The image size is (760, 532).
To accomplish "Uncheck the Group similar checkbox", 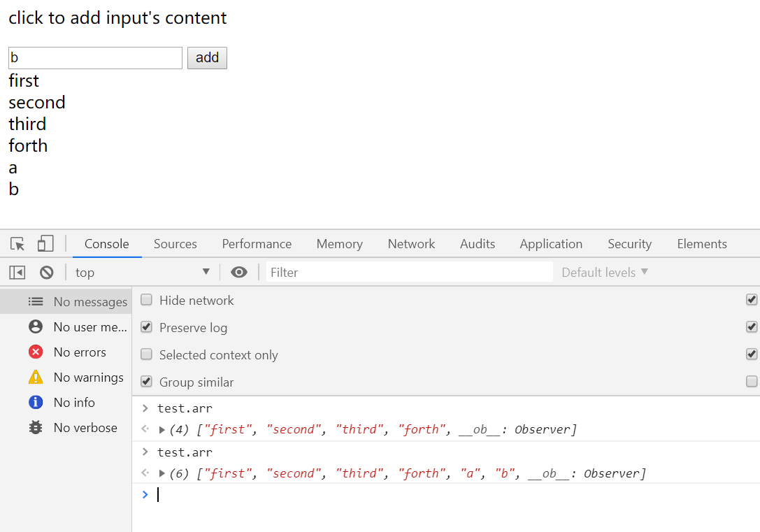I will pyautogui.click(x=147, y=382).
